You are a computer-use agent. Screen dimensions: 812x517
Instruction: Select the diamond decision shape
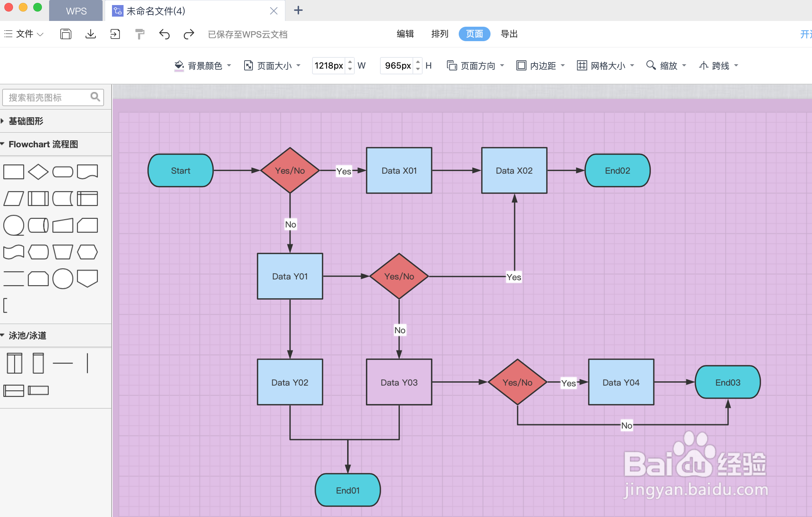[x=38, y=172]
